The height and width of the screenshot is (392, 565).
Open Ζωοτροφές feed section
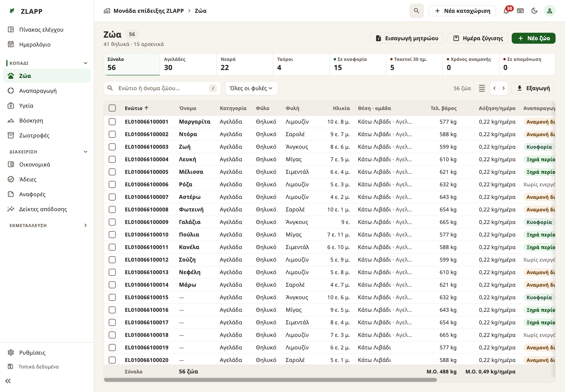click(x=47, y=135)
